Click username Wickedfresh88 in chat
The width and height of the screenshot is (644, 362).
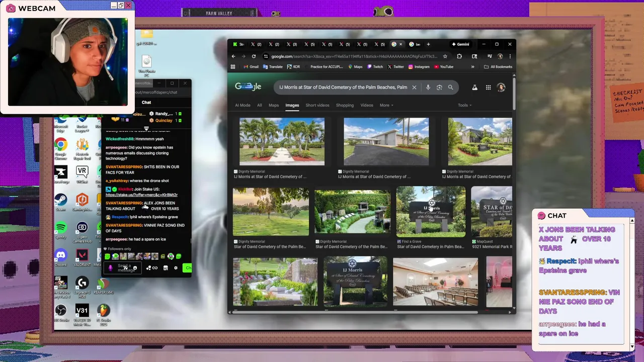120,139
